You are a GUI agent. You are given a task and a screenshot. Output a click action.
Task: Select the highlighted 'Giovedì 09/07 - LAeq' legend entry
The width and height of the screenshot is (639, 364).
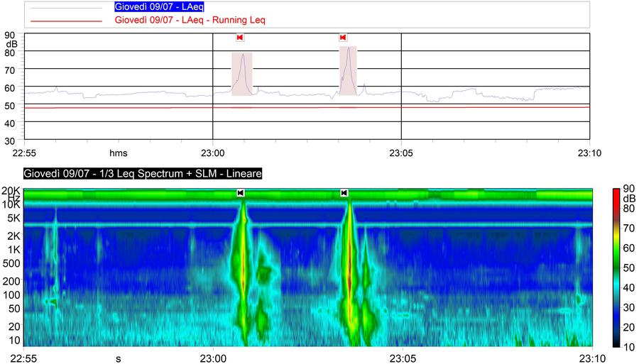159,7
